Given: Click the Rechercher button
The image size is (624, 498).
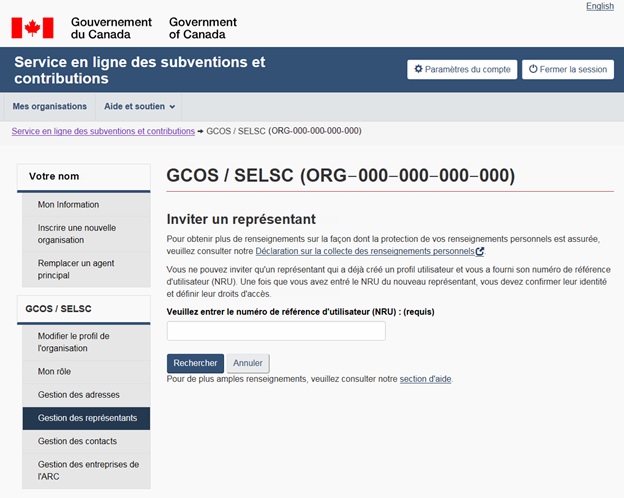Looking at the screenshot, I should tap(195, 363).
